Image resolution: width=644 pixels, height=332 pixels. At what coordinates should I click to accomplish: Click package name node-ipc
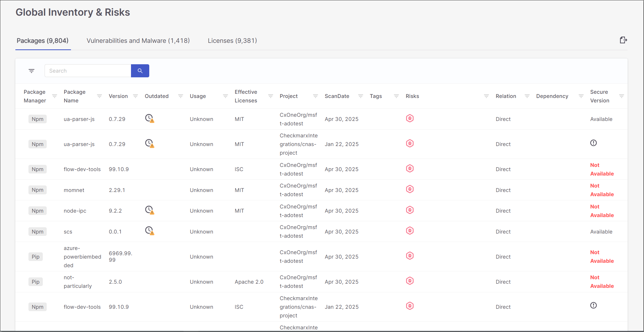75,211
